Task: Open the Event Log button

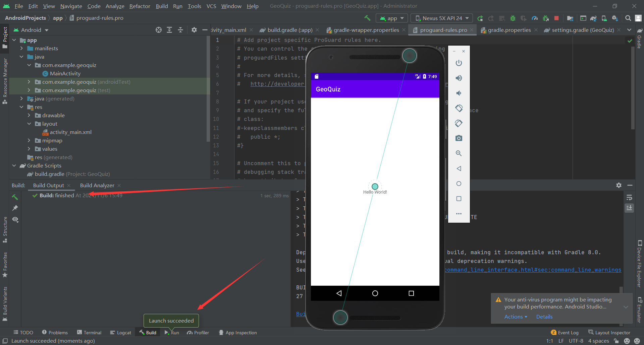Action: [x=565, y=333]
